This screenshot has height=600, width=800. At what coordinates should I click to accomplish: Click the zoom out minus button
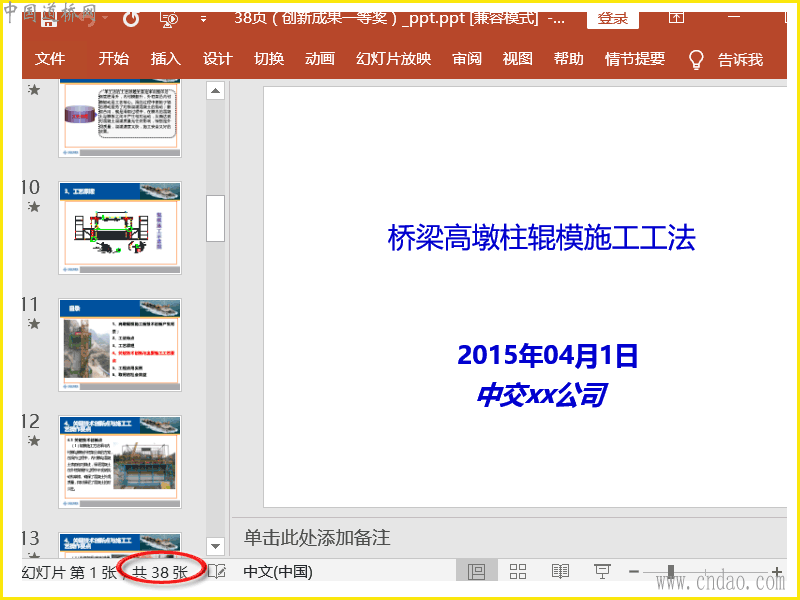[x=634, y=571]
